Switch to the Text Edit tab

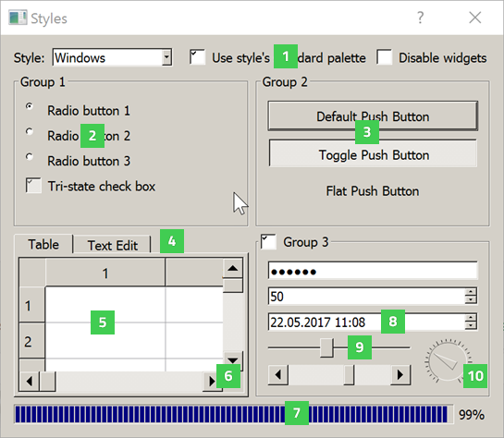pos(113,246)
